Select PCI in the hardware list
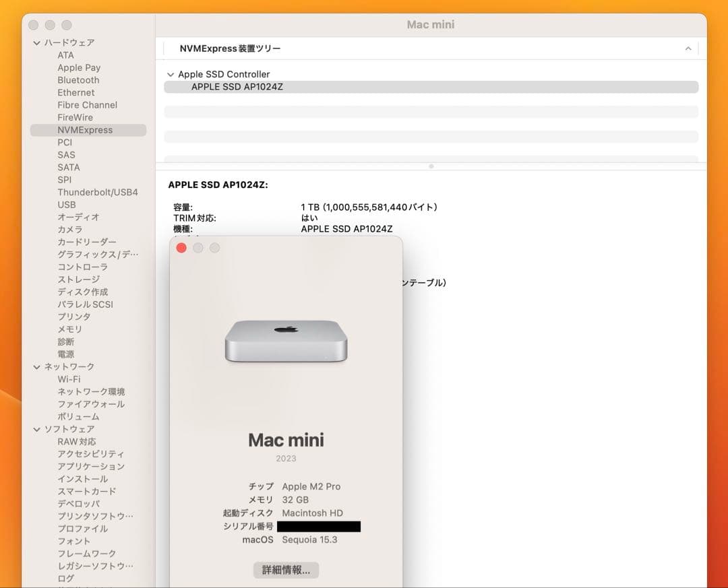728x588 pixels. 64,142
